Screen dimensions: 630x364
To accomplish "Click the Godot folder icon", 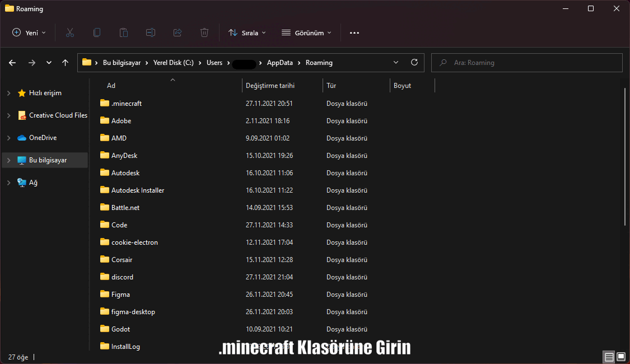I will (105, 329).
